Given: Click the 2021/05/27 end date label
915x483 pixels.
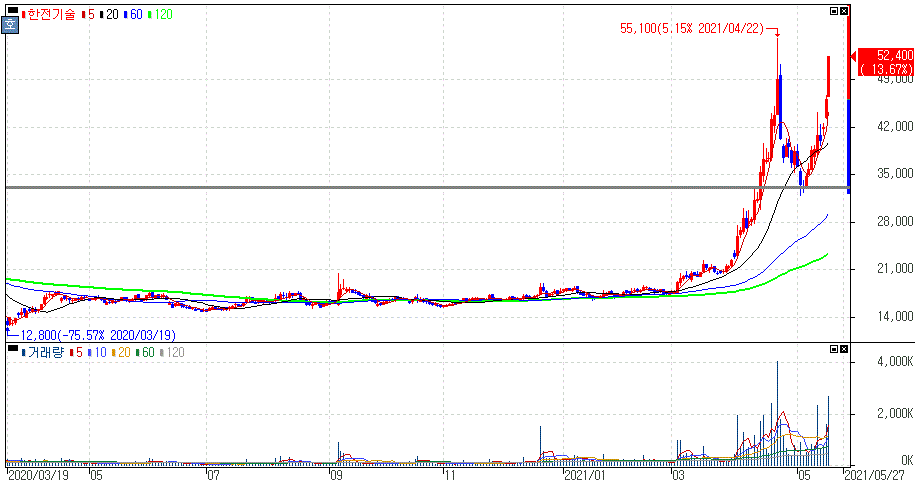Looking at the screenshot, I should (874, 475).
